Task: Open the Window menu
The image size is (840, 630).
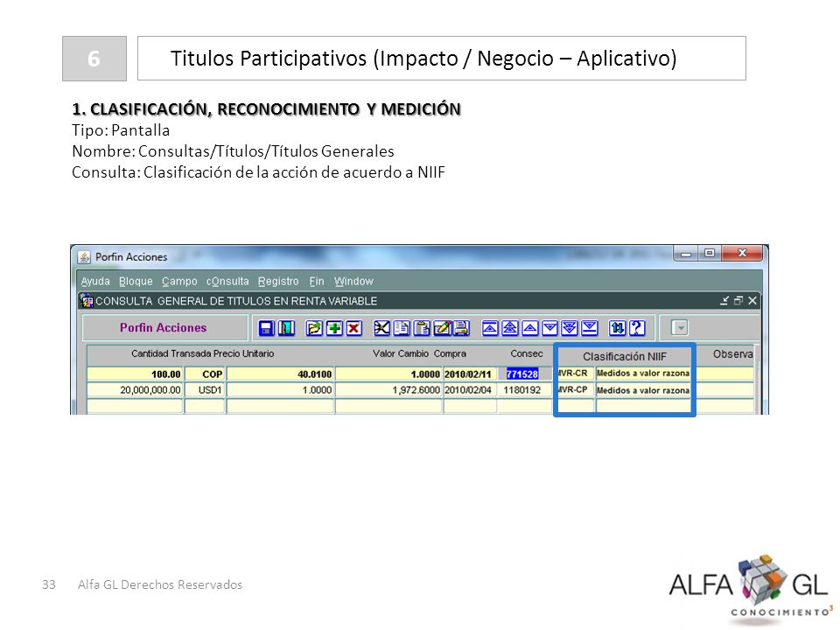Action: pos(353,281)
